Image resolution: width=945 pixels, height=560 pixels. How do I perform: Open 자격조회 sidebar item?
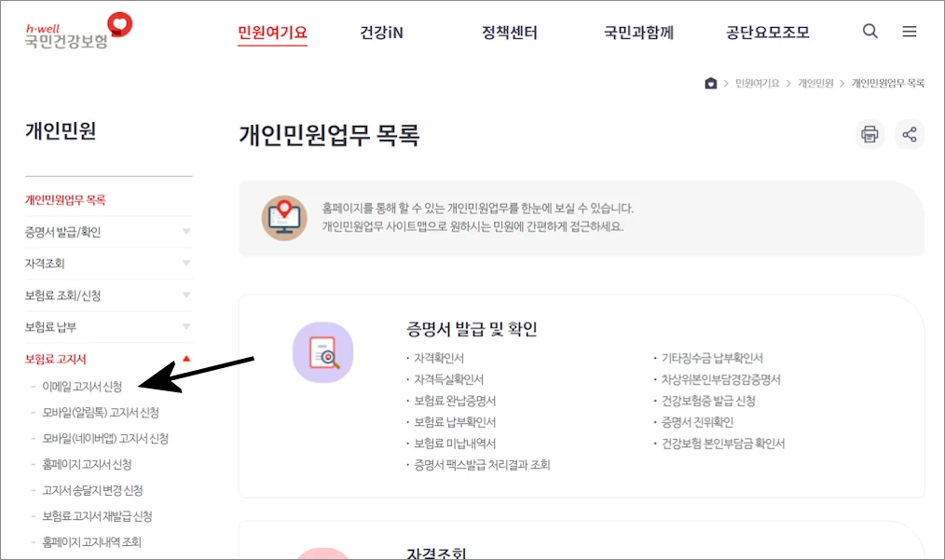[45, 264]
